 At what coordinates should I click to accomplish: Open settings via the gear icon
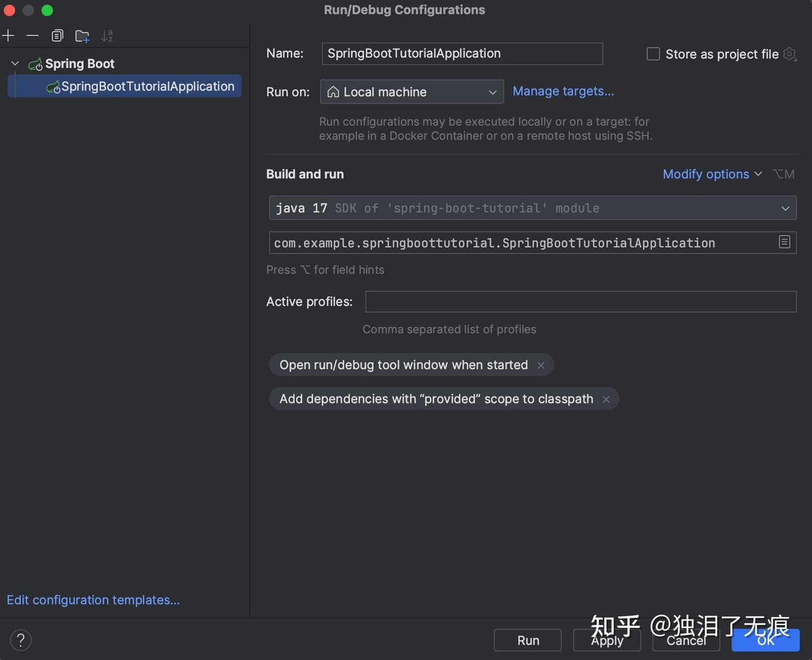789,54
